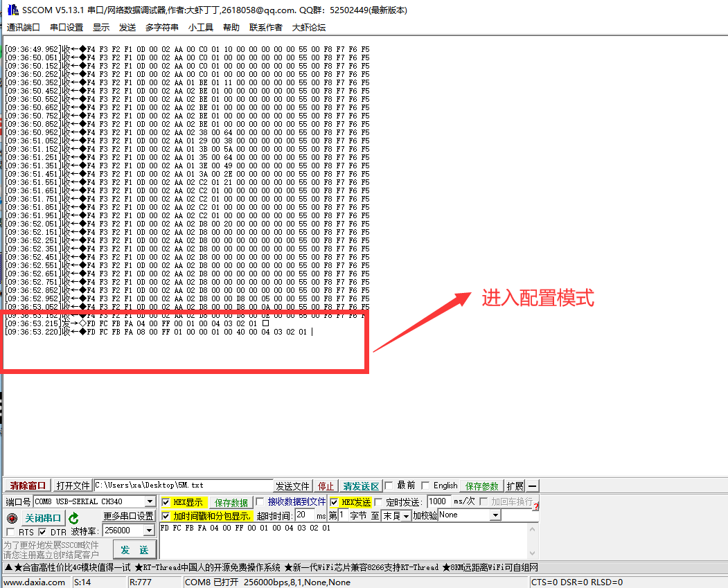
Task: Click the S:14 sent counter
Action: (x=82, y=582)
